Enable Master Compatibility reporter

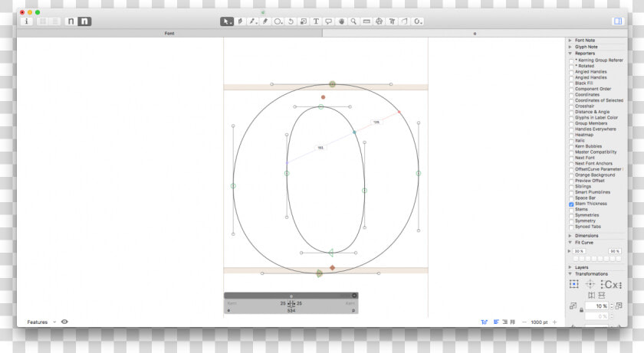[x=571, y=152]
